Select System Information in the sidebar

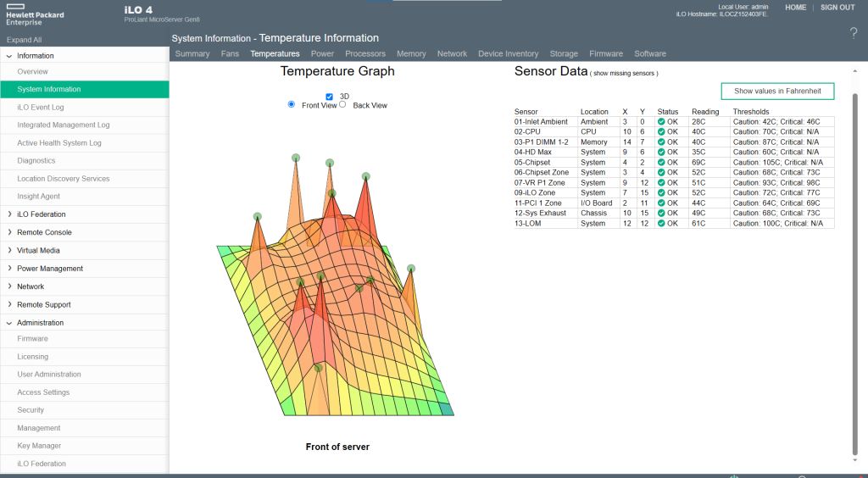point(84,89)
